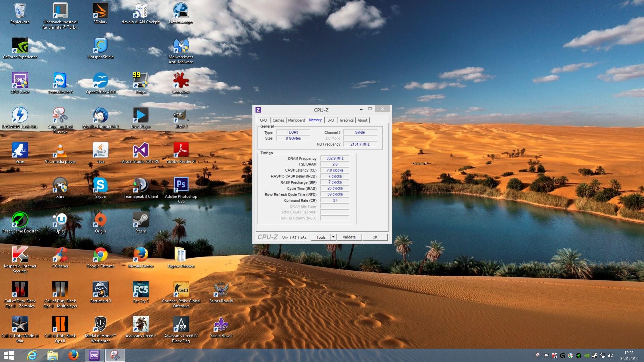Select the Eigene Dateien folder icon
The image size is (644, 362).
pyautogui.click(x=181, y=258)
